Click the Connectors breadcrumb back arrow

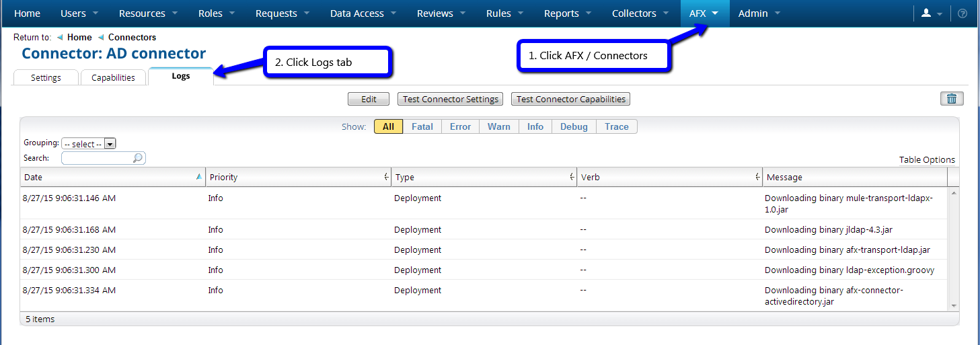(101, 38)
